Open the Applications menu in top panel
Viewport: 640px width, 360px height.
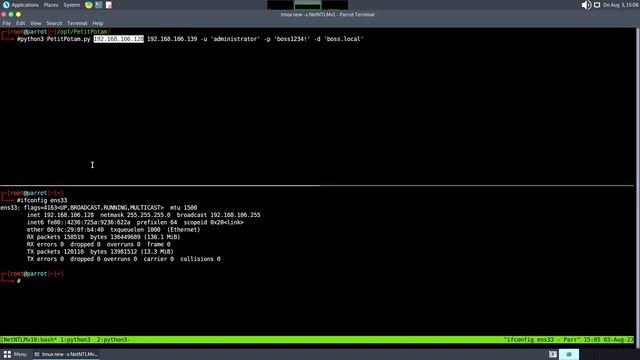(25, 5)
